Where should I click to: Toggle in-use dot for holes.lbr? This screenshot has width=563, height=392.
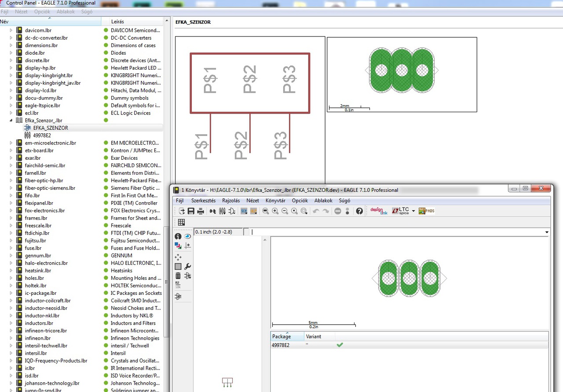click(106, 278)
